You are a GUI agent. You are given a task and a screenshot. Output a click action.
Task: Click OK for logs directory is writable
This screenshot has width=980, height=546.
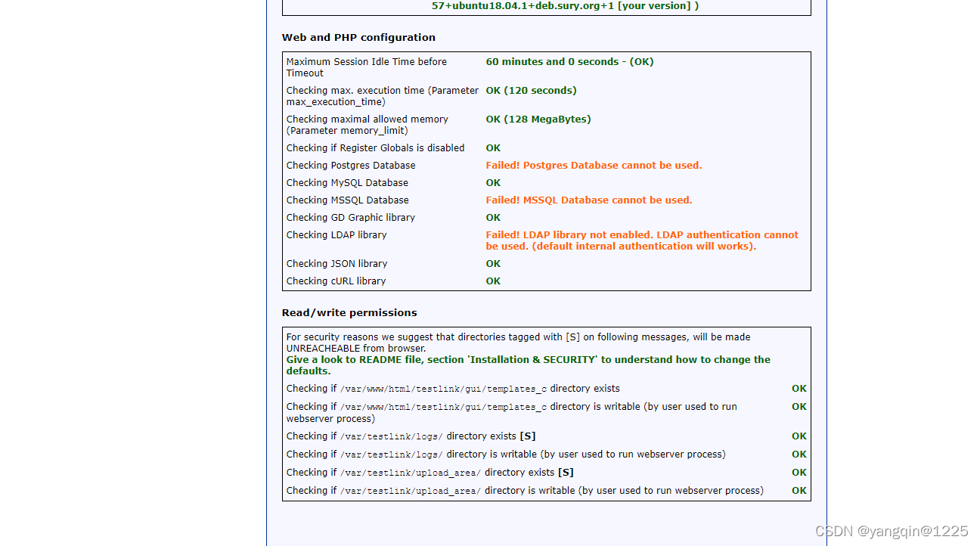click(799, 454)
